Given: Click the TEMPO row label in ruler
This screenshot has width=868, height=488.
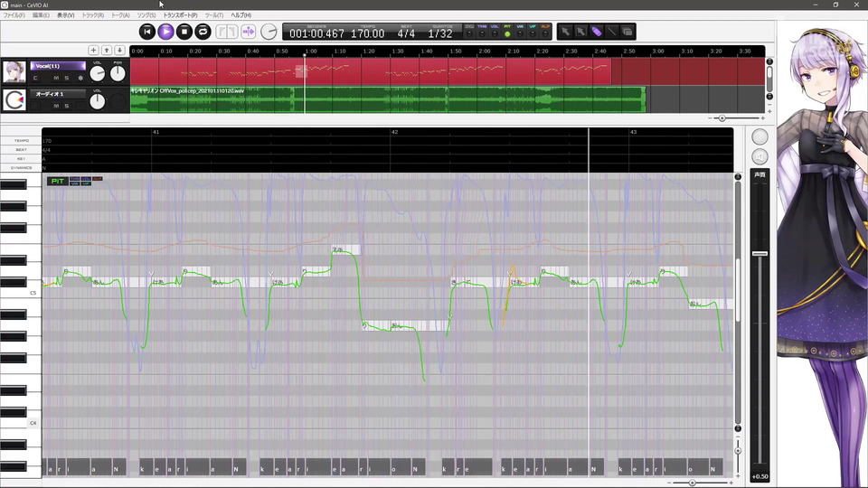Looking at the screenshot, I should (21, 141).
